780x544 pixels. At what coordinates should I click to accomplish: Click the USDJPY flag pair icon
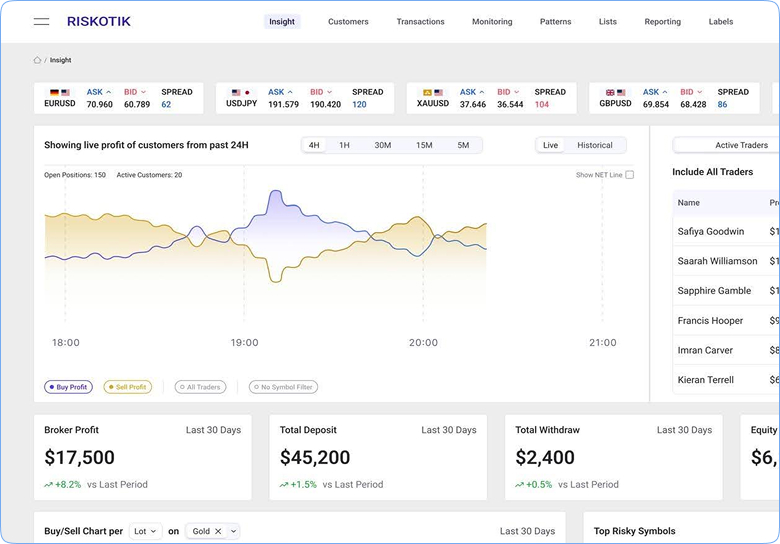(x=241, y=92)
